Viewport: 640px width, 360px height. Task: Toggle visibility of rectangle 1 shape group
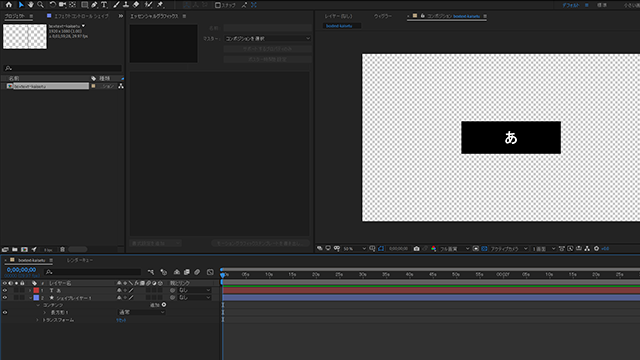tap(5, 312)
